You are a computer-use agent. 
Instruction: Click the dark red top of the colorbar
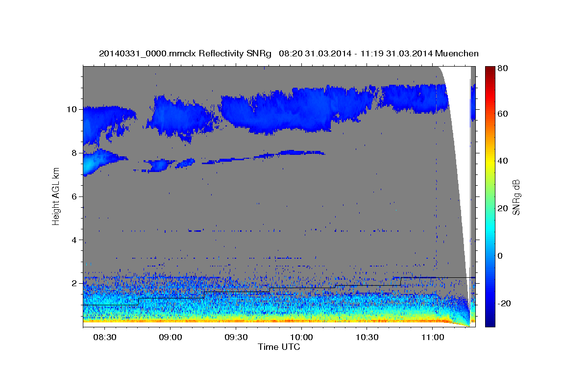point(490,71)
